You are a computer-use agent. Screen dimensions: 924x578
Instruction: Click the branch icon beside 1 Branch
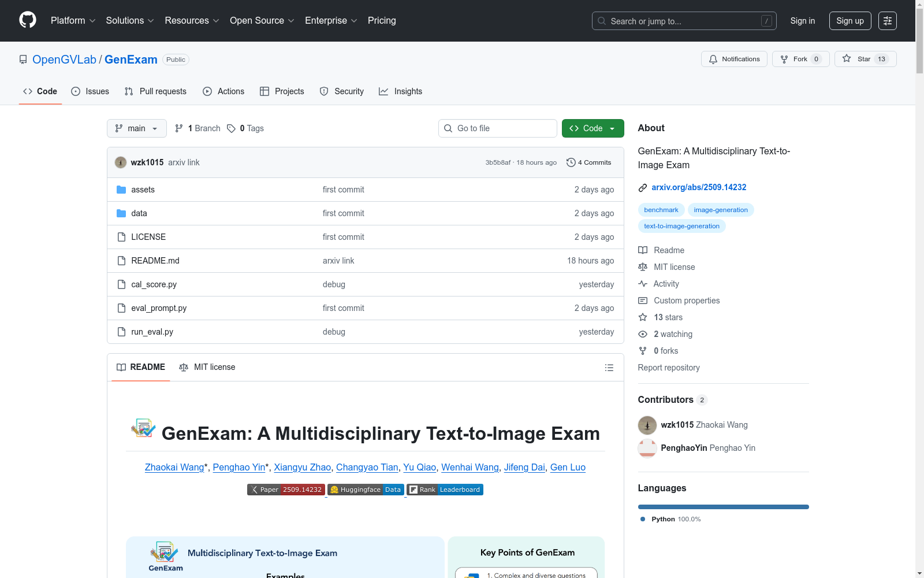pos(179,128)
